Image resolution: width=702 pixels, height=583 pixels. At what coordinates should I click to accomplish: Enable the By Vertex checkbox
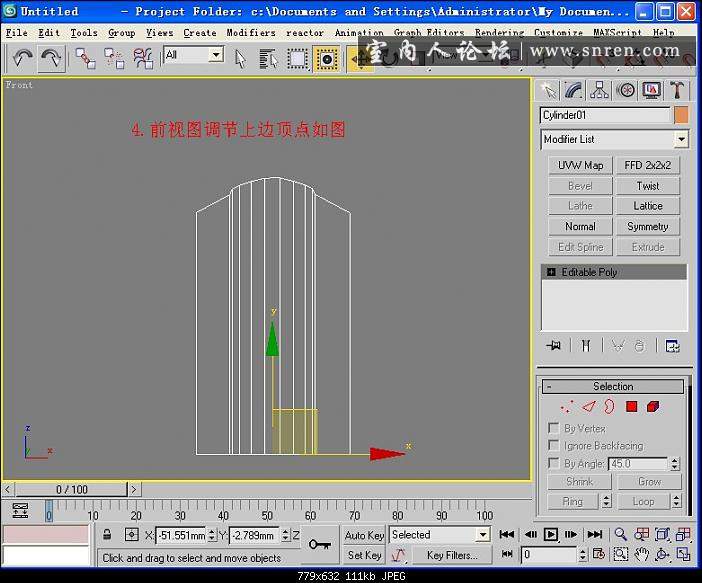(x=554, y=428)
